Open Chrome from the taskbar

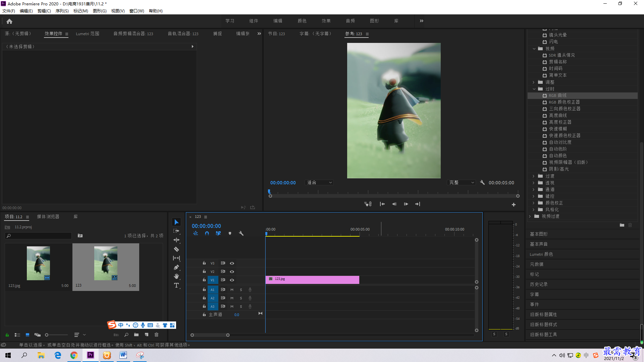(74, 355)
